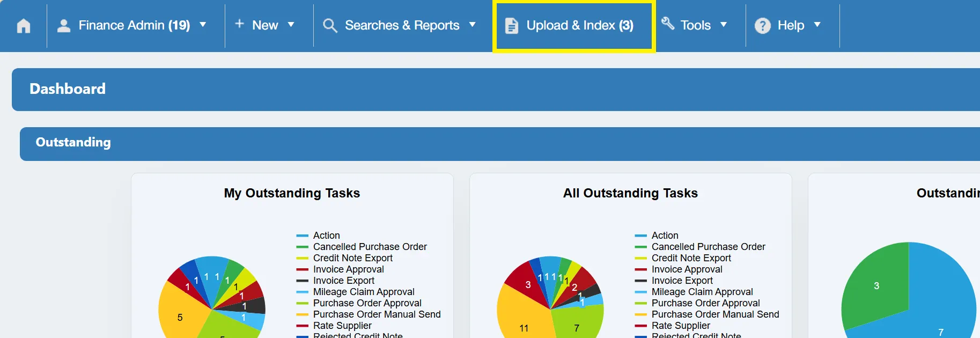Click the Tools wrench icon
980x338 pixels.
point(668,23)
